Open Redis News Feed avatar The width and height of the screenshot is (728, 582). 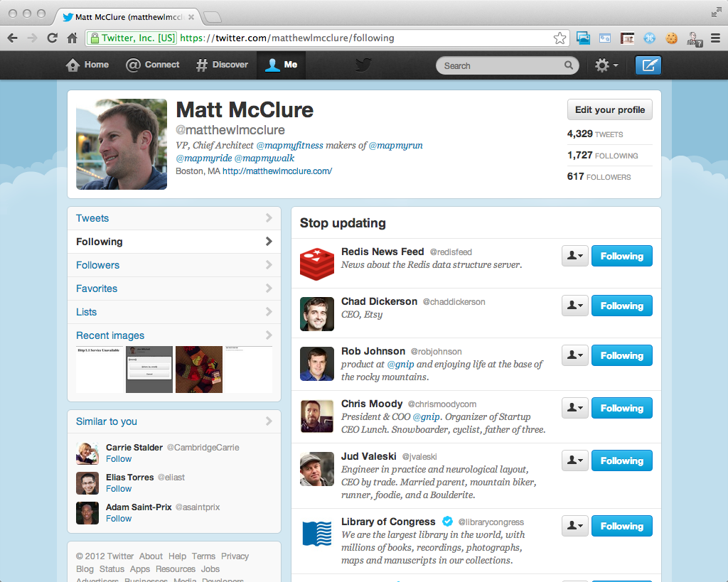click(x=316, y=264)
